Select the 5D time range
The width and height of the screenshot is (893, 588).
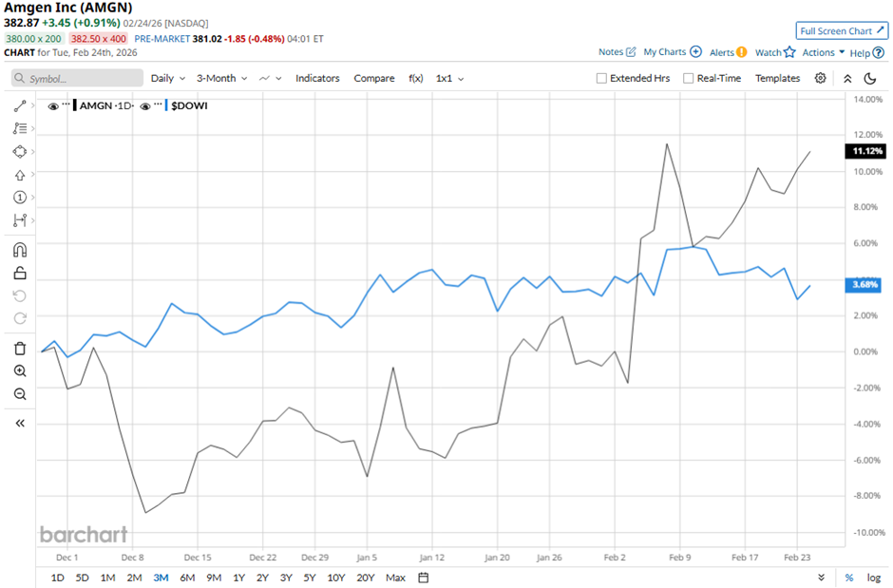[x=82, y=578]
